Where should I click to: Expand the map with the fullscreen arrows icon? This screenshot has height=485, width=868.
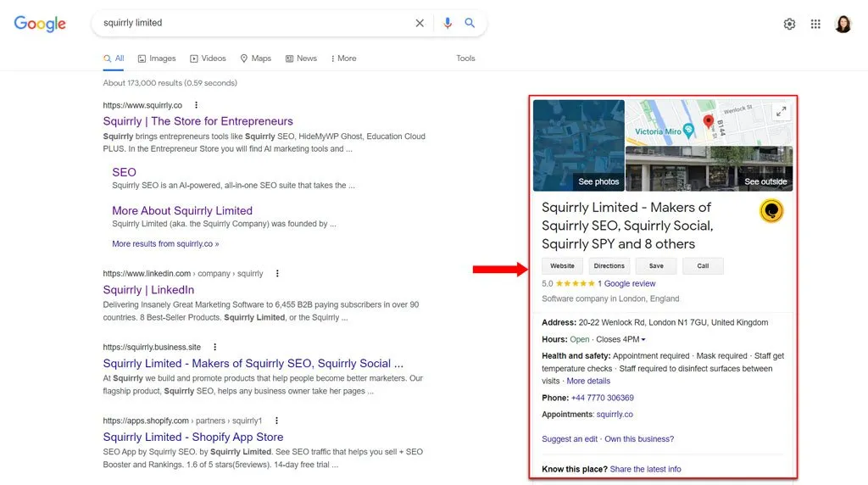[x=781, y=111]
